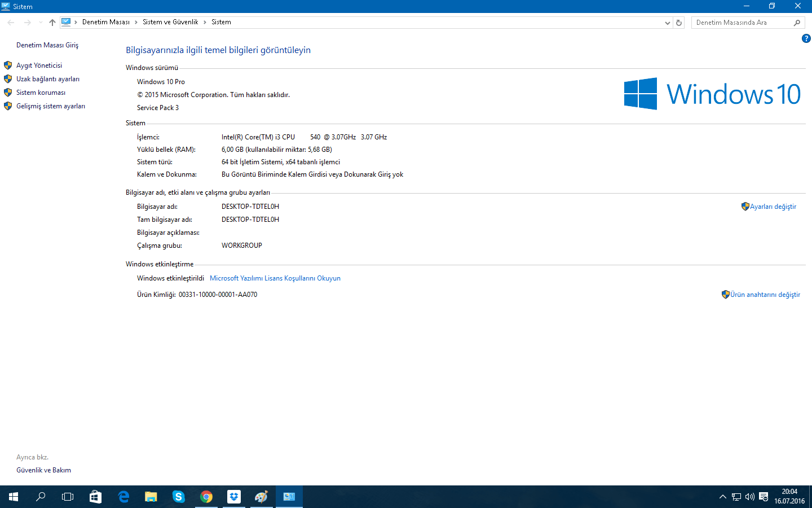Viewport: 812px width, 508px height.
Task: Go to Denetim Masası Giriş
Action: pos(47,45)
